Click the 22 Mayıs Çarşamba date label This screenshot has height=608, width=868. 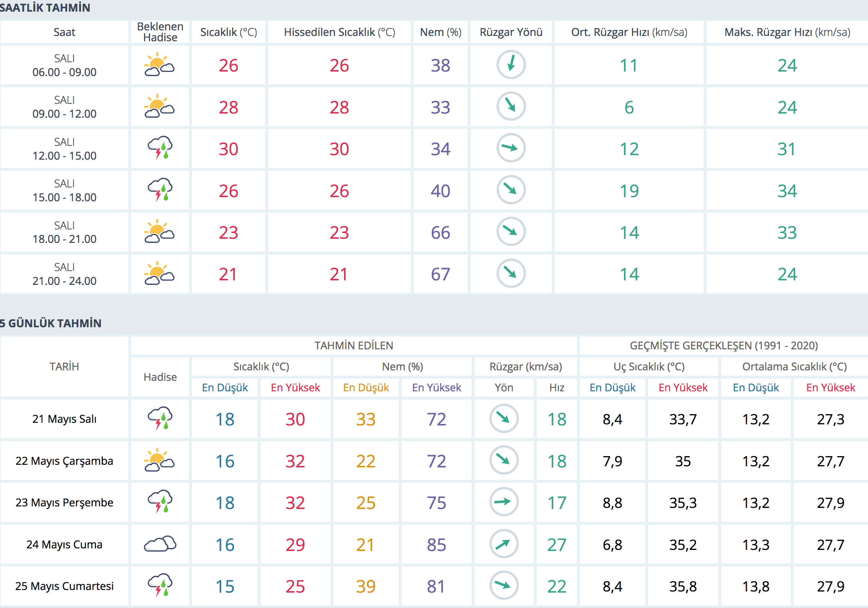click(x=64, y=461)
